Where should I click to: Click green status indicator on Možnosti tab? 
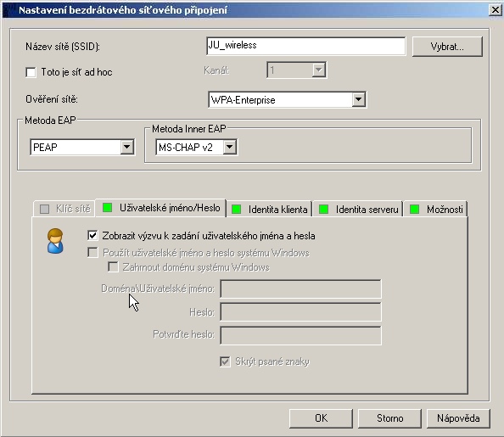tap(415, 210)
